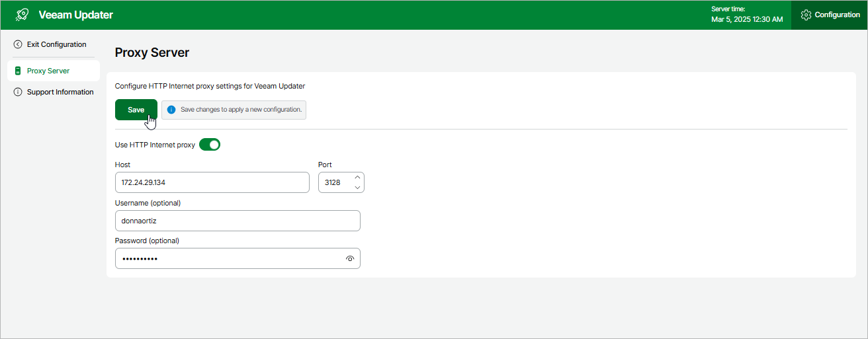Click the Port field showing 3128
Viewport: 868px width, 339px height.
pos(341,182)
